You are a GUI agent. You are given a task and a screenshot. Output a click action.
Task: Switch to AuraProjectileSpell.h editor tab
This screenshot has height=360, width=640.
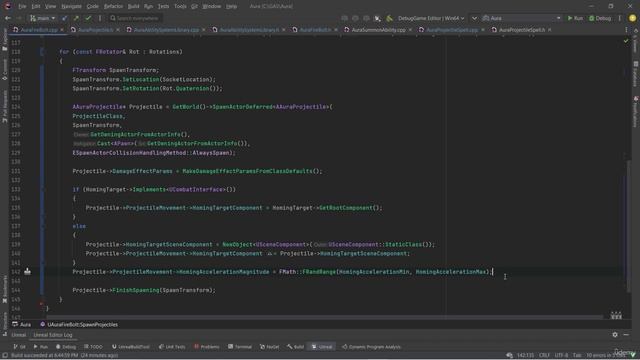(x=522, y=30)
